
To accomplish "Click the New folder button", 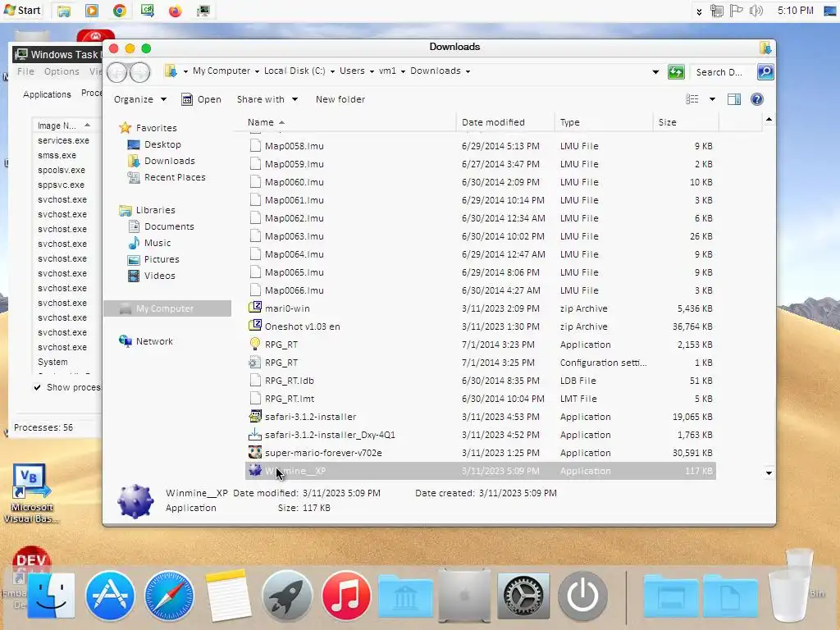I will [x=340, y=99].
